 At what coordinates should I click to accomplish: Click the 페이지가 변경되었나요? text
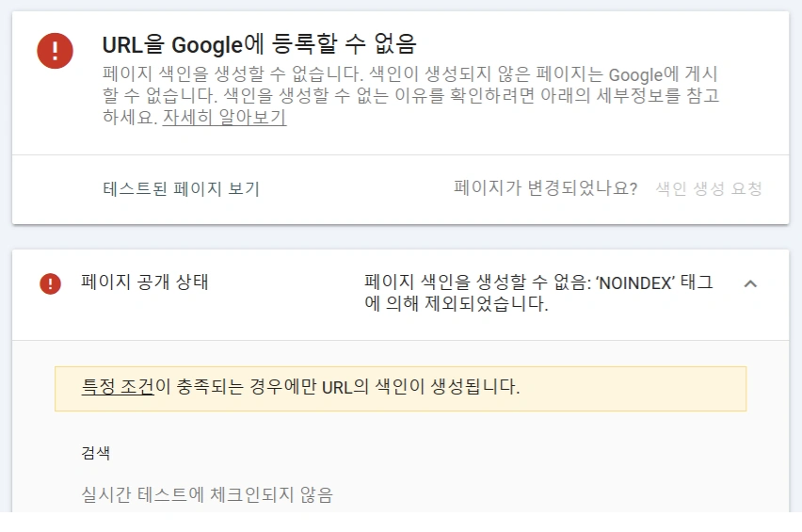[x=545, y=188]
